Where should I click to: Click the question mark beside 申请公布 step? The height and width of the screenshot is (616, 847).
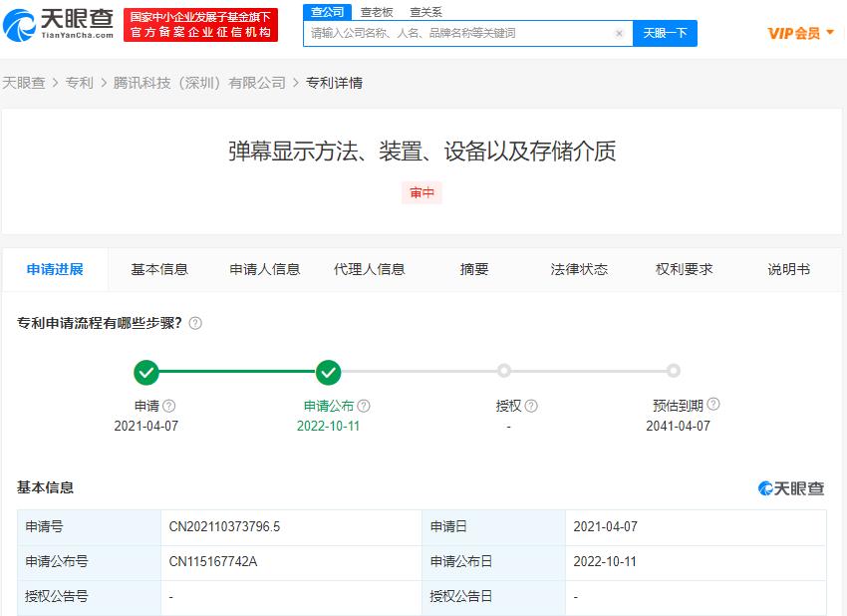[x=364, y=406]
